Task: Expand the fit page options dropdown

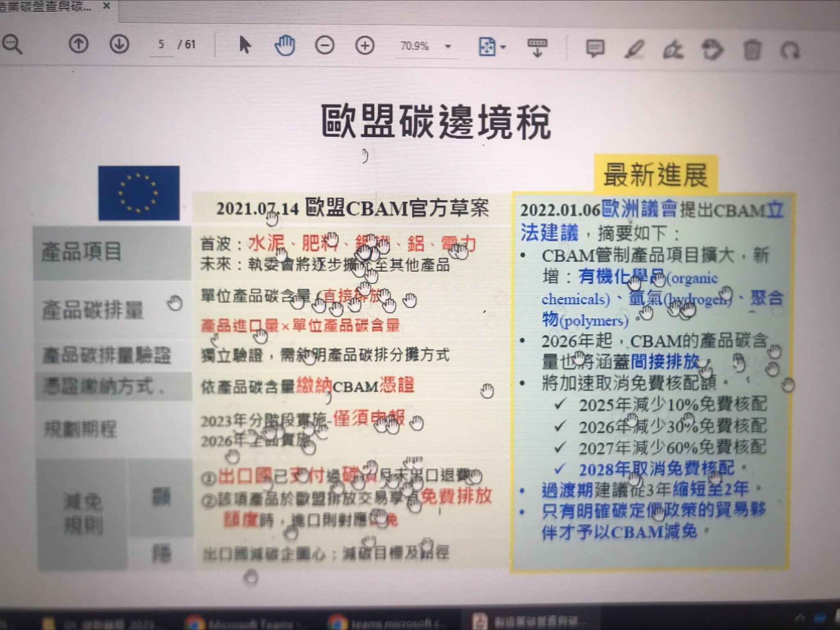Action: 504,48
